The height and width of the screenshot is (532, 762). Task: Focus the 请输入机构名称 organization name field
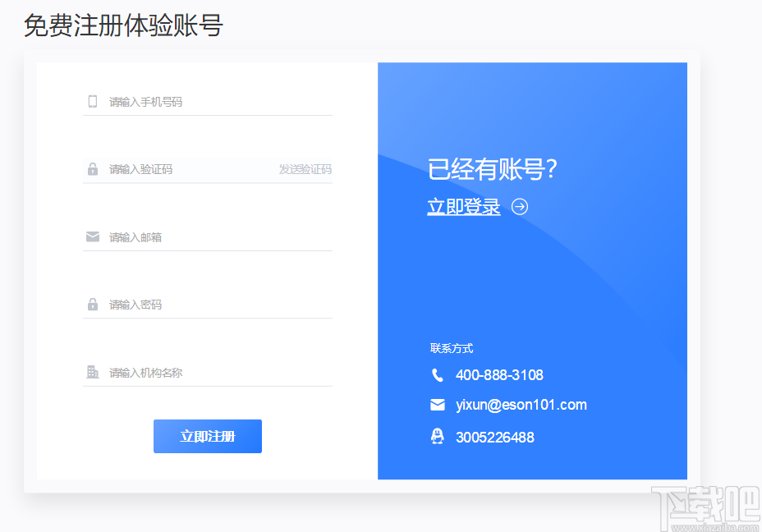pyautogui.click(x=208, y=373)
